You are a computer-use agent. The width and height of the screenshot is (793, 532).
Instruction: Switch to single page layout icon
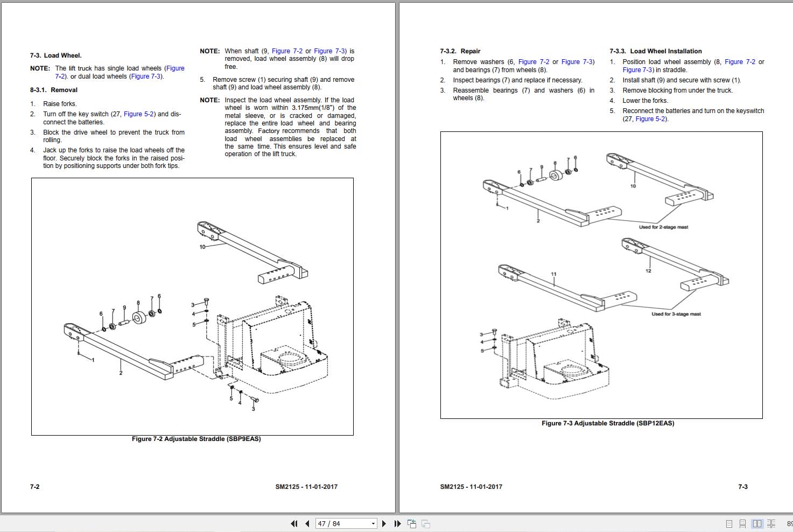pyautogui.click(x=729, y=523)
